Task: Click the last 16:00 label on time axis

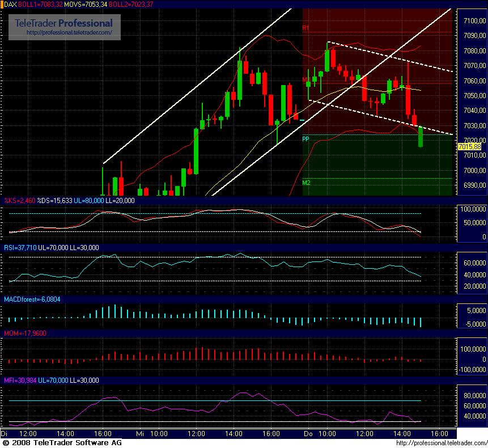Action: [439, 434]
